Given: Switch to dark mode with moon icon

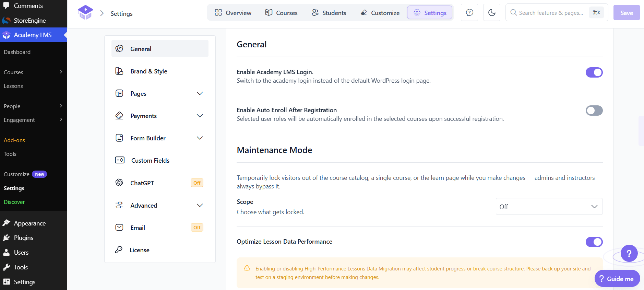Looking at the screenshot, I should pyautogui.click(x=492, y=13).
